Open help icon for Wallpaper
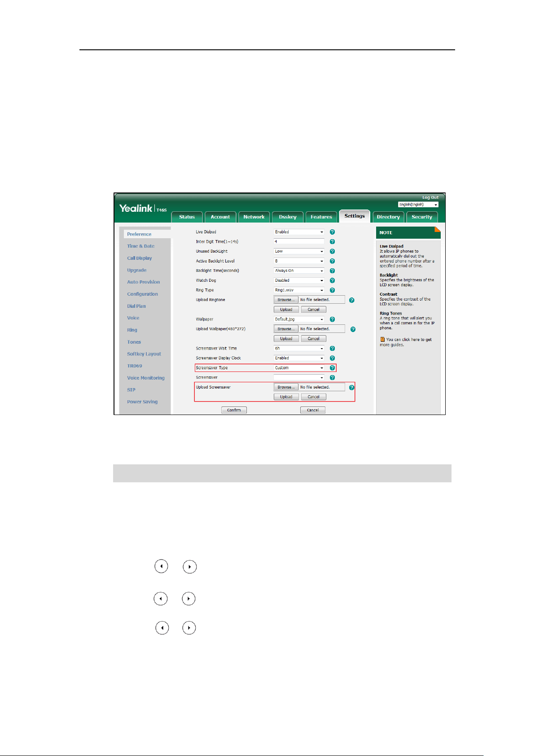The width and height of the screenshot is (535, 756). 332,319
